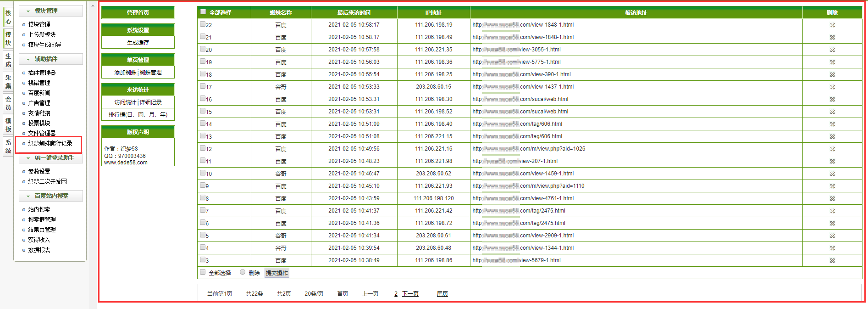Click the 提交操作 button

pyautogui.click(x=277, y=273)
